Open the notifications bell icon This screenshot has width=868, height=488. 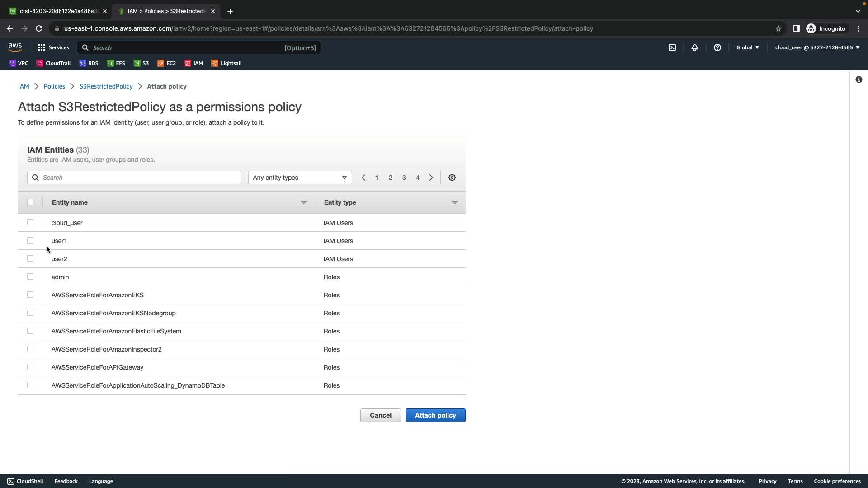pos(695,47)
